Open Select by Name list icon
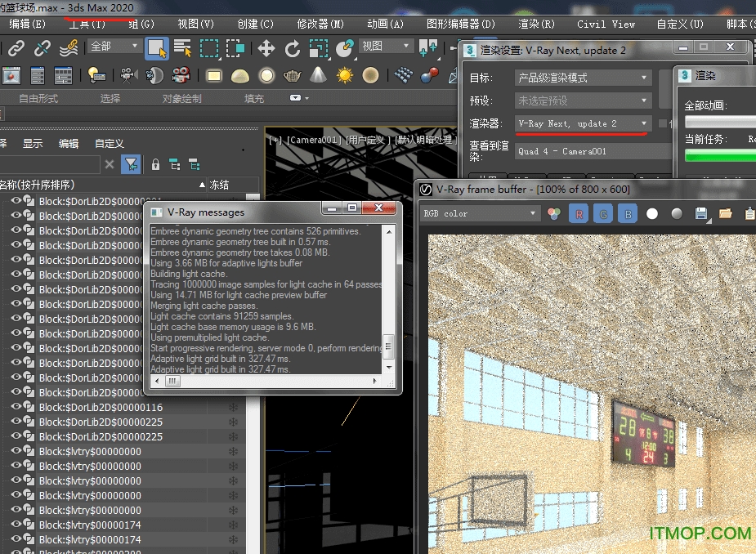 click(183, 48)
